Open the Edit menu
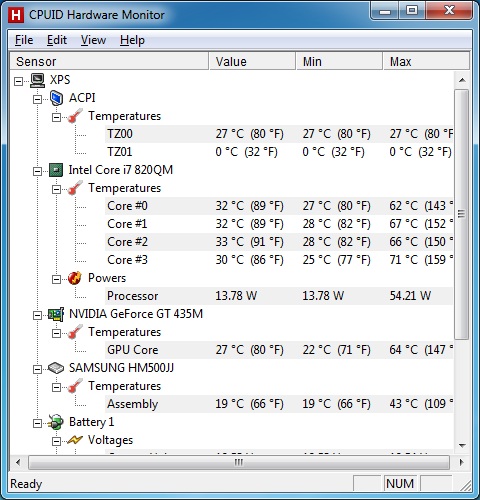Image resolution: width=480 pixels, height=500 pixels. (57, 40)
